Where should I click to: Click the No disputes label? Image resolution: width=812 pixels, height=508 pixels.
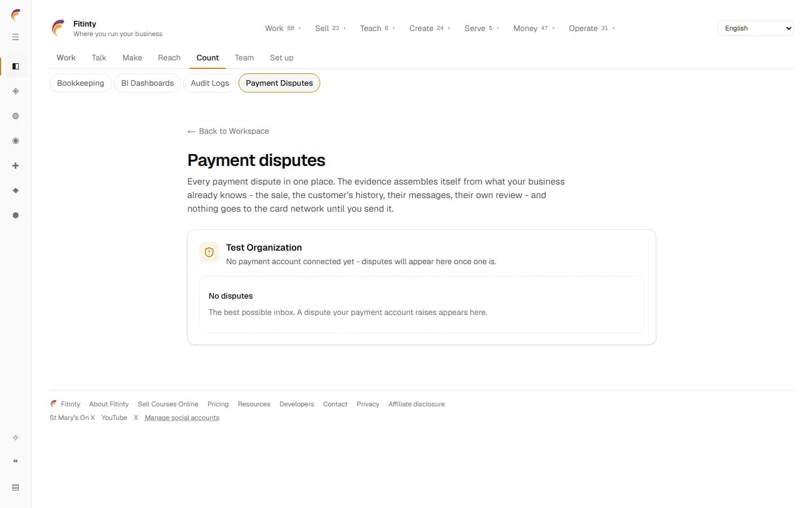(x=231, y=296)
